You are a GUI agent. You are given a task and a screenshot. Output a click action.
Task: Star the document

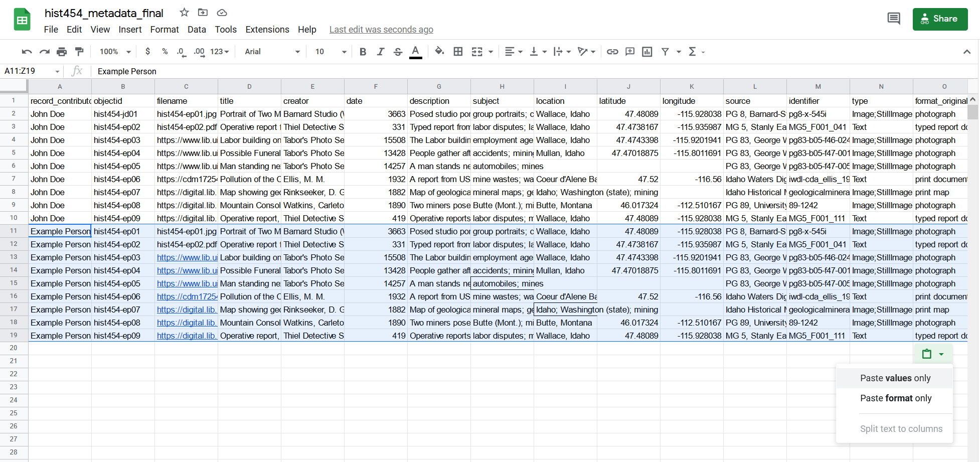click(x=184, y=13)
